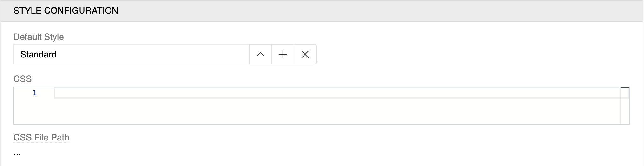Add a new style with plus icon

(x=283, y=55)
